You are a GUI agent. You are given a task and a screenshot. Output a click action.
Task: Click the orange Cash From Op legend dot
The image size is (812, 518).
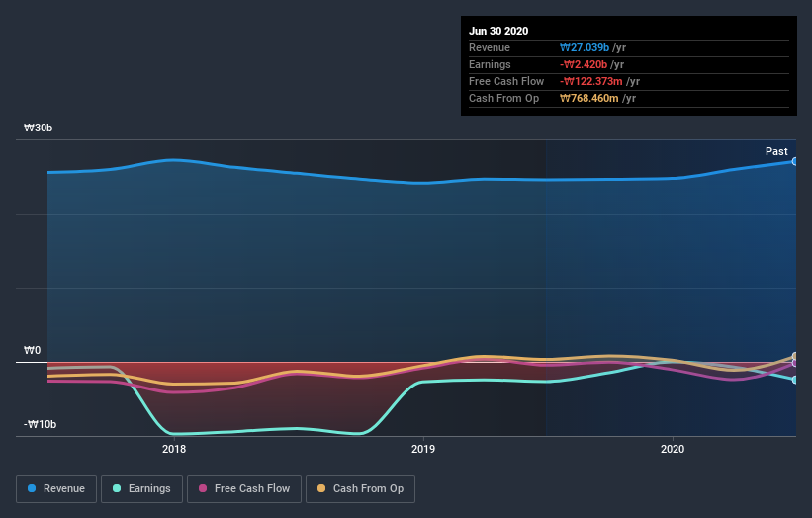click(x=321, y=488)
